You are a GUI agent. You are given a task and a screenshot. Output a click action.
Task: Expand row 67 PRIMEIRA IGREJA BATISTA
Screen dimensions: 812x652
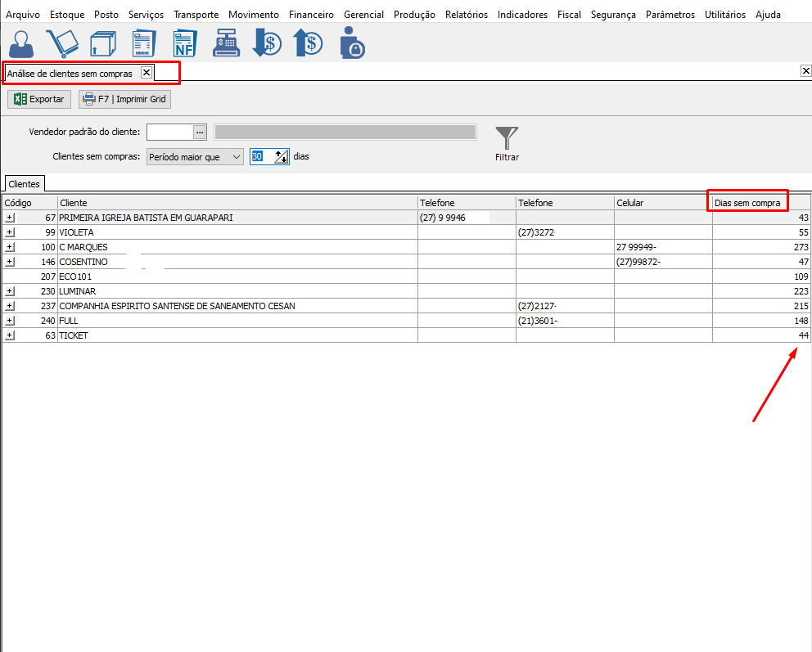point(10,218)
